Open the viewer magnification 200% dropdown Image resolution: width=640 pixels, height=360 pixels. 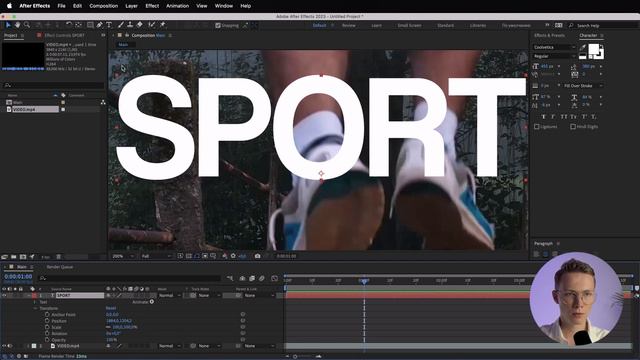[123, 256]
